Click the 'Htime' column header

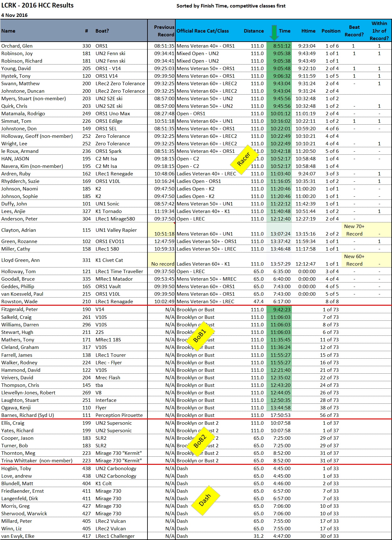[x=308, y=31]
